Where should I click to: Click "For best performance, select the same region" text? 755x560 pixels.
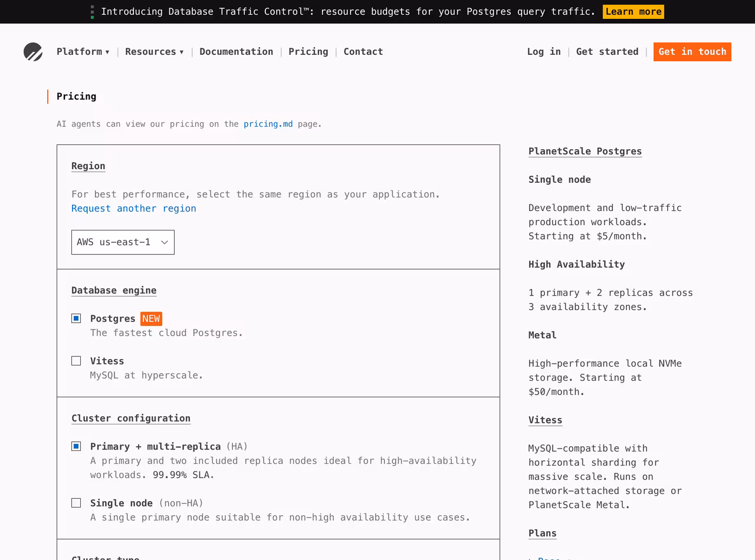255,195
